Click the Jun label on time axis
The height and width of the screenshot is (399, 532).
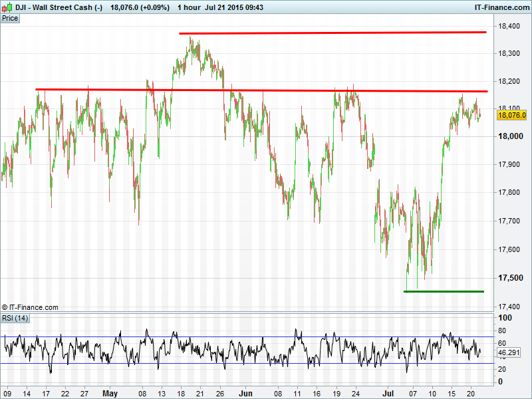[x=245, y=393]
